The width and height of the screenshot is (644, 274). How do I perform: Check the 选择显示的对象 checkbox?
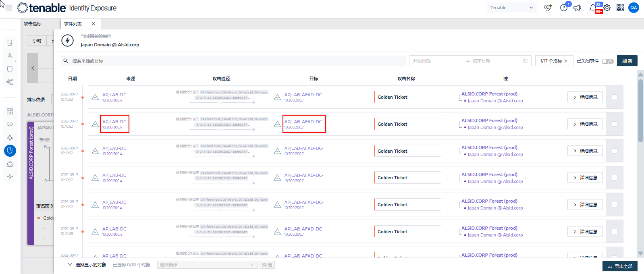64,265
